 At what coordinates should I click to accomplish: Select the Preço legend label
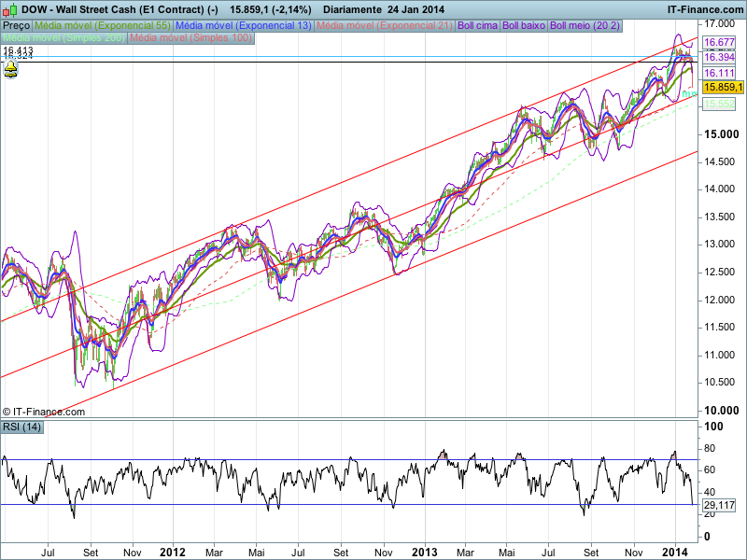click(x=17, y=26)
